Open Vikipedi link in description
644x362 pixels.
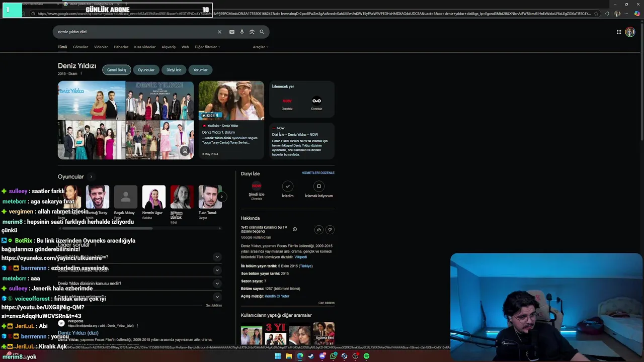click(x=300, y=257)
